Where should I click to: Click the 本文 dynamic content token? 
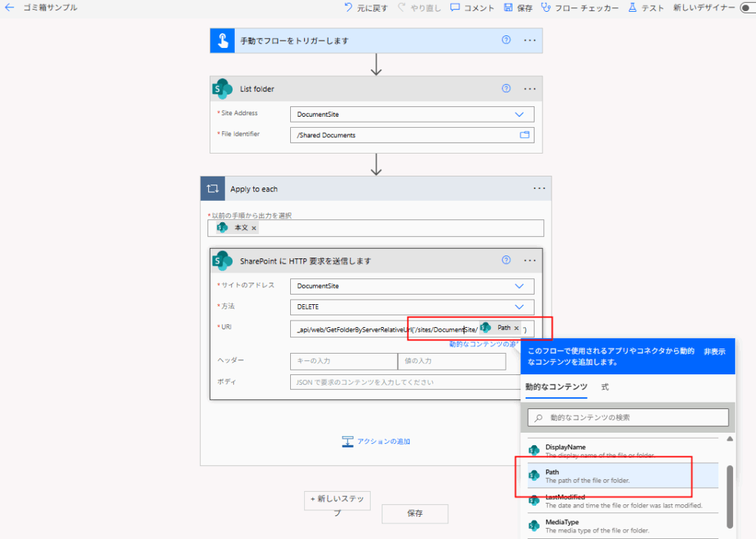coord(238,227)
